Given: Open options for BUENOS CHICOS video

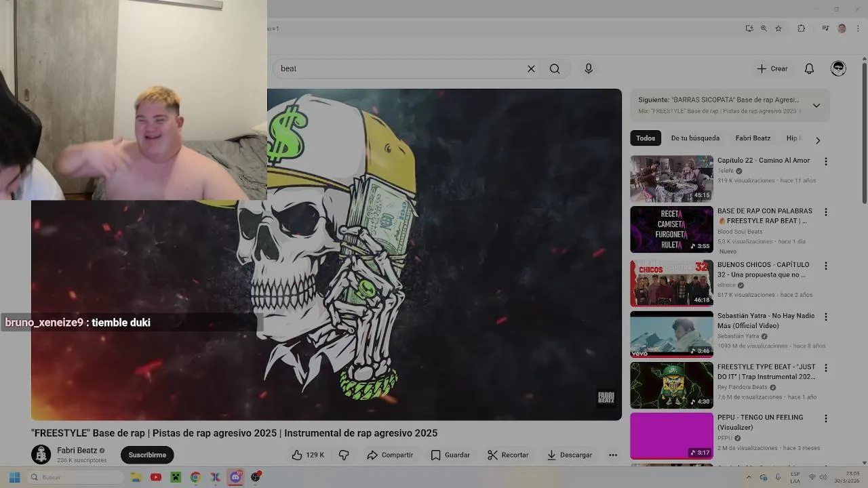Looking at the screenshot, I should (825, 266).
